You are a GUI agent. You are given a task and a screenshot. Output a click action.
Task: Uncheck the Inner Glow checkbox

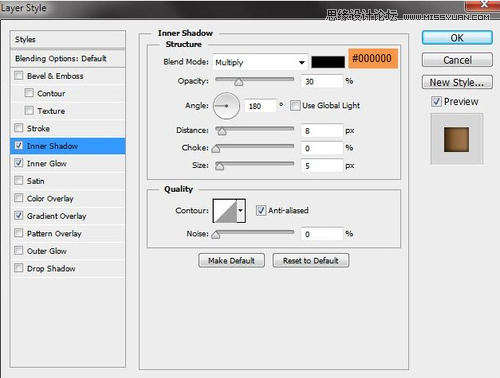[19, 163]
